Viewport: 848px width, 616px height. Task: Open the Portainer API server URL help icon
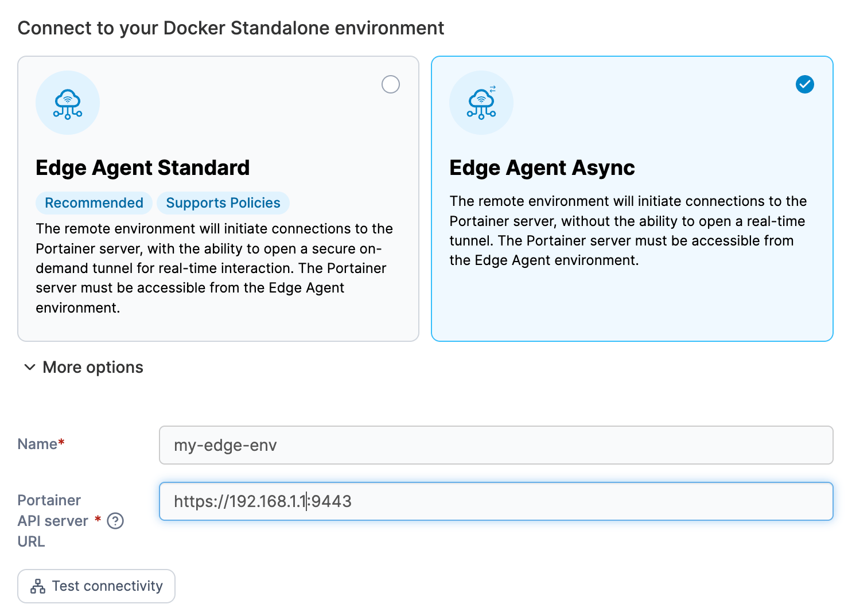pos(115,521)
